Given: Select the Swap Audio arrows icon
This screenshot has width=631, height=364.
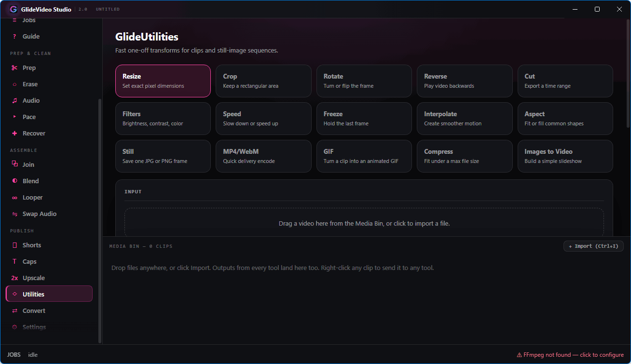Looking at the screenshot, I should [14, 214].
